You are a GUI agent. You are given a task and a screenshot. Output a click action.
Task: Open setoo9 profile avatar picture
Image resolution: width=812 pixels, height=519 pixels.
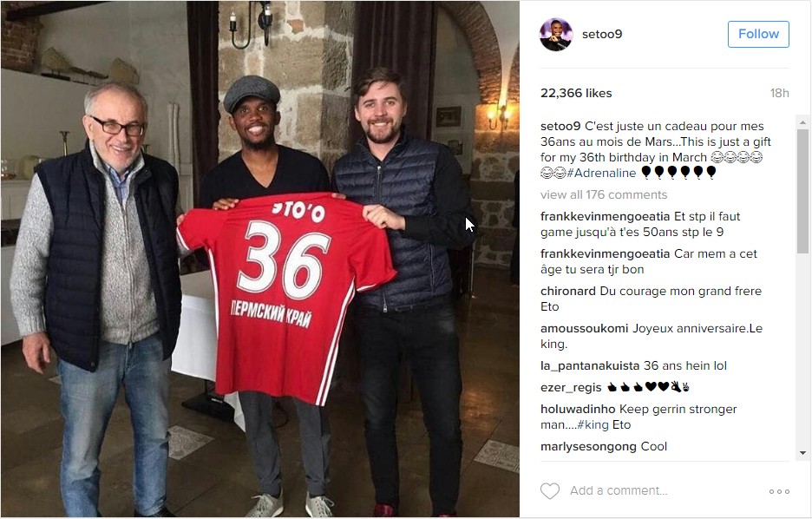[556, 34]
